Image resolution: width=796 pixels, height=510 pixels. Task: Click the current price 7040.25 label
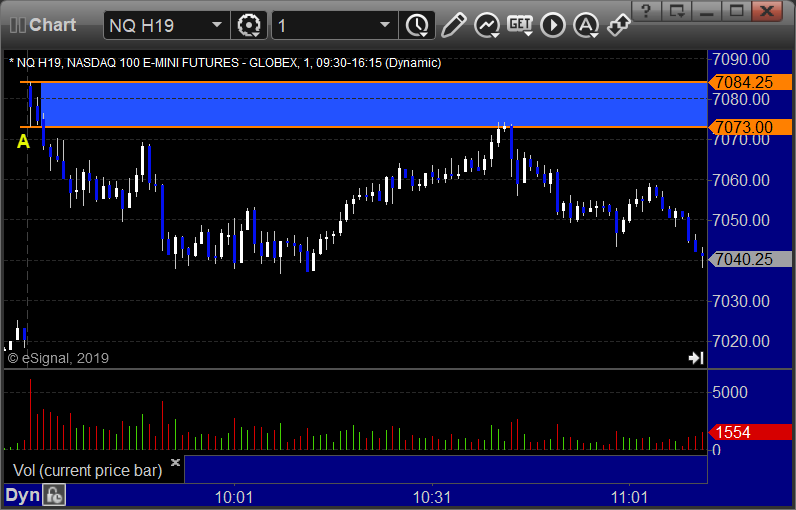point(750,259)
